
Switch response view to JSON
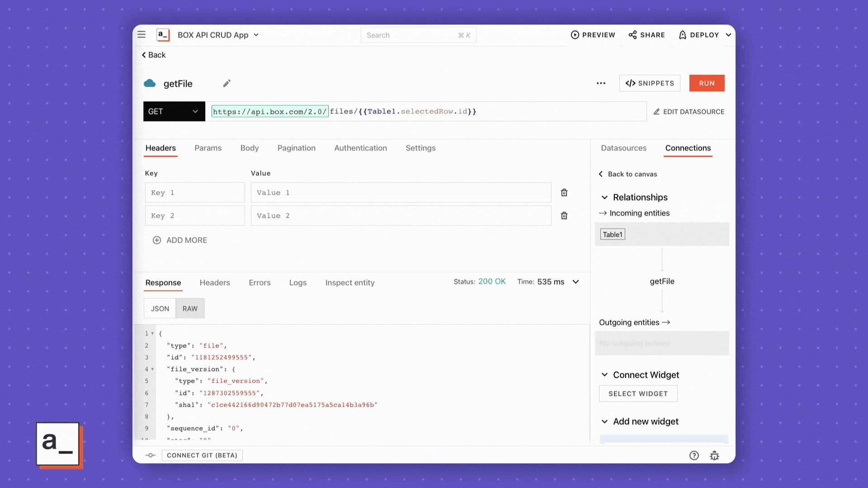tap(160, 309)
